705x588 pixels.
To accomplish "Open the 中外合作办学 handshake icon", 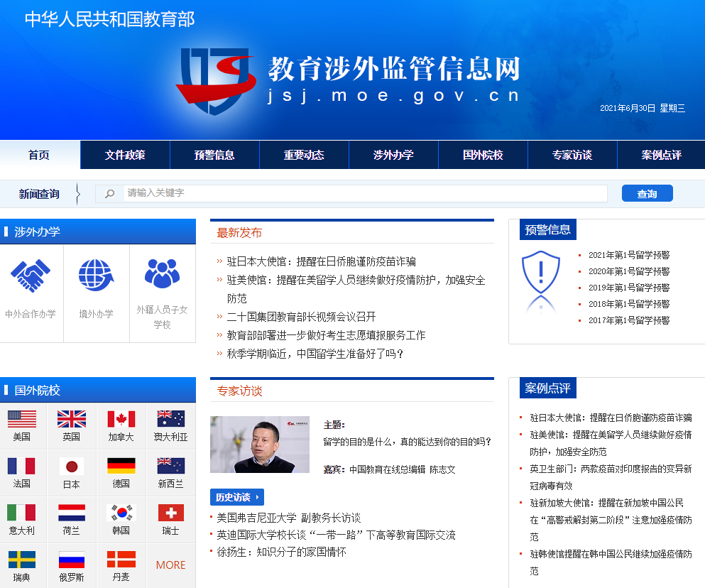I will coord(31,276).
